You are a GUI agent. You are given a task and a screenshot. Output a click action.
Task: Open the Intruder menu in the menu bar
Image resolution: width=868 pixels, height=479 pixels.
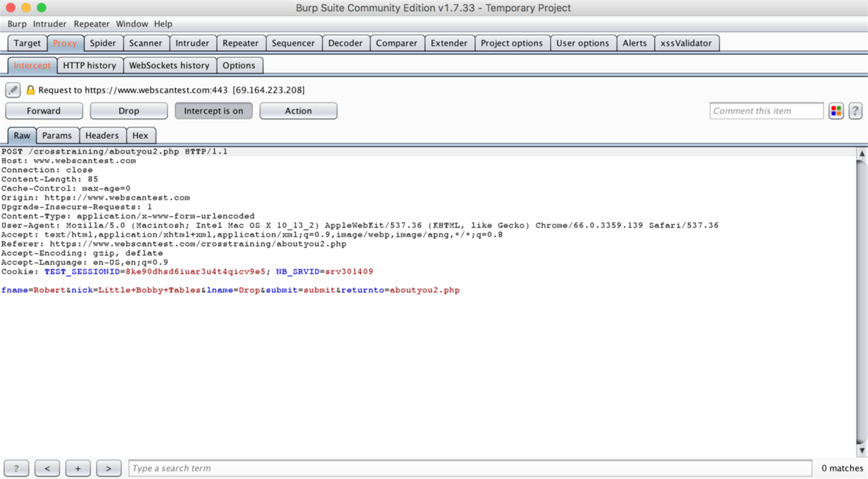[50, 24]
